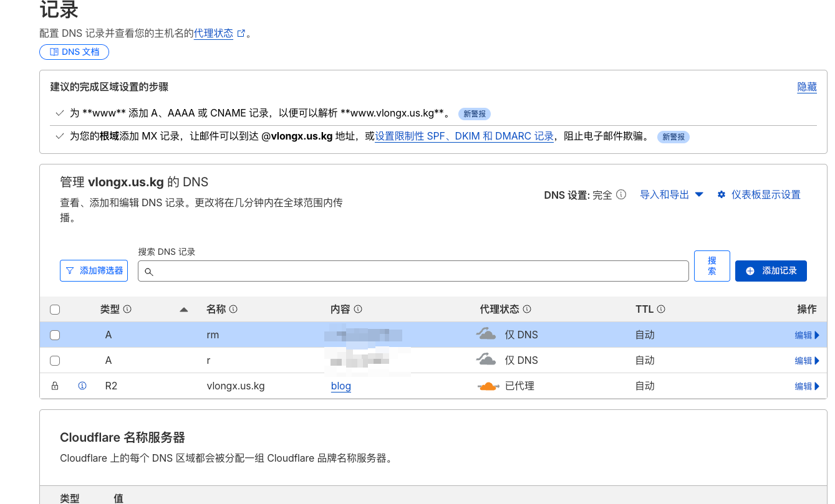Open the 设置限制性 SPF、DKIM 和 DMARC 记录 link

coord(464,136)
